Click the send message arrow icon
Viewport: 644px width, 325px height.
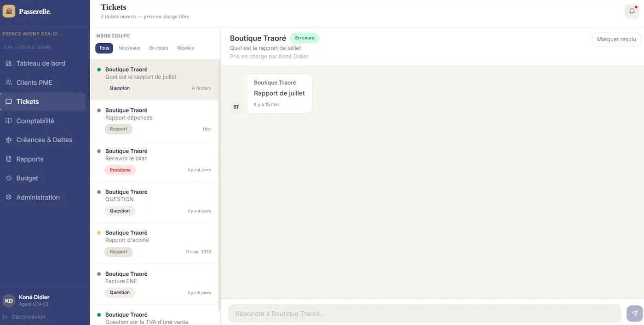[634, 313]
